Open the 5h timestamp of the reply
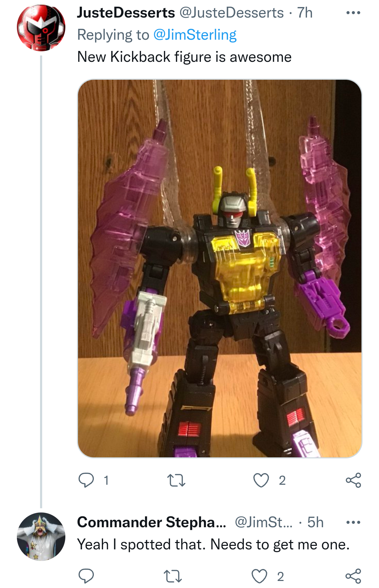The height and width of the screenshot is (588, 379). tap(315, 522)
